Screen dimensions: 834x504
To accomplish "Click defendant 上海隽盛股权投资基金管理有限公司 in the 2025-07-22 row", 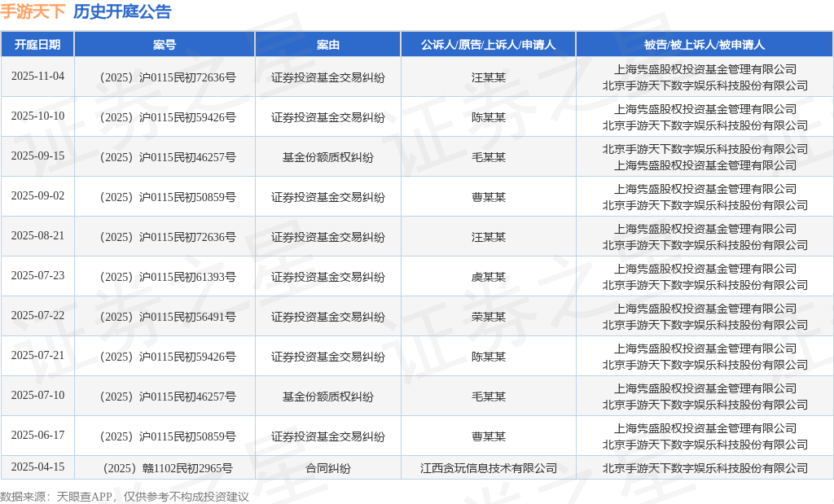I will (x=705, y=309).
